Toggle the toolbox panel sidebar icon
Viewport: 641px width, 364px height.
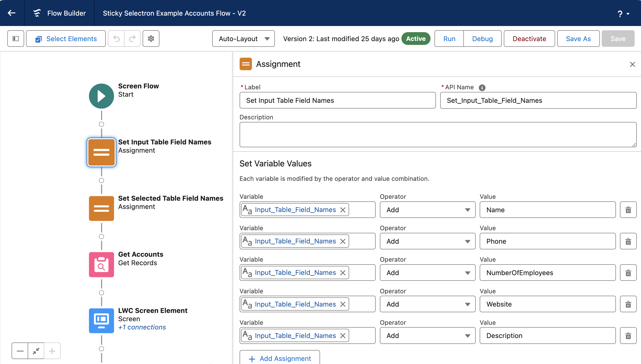pyautogui.click(x=16, y=39)
